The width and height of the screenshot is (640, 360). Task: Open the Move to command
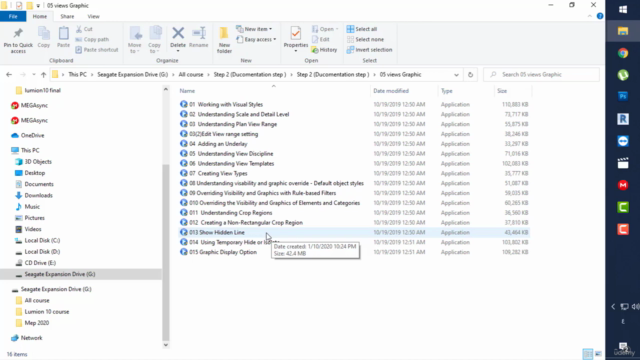(x=135, y=40)
